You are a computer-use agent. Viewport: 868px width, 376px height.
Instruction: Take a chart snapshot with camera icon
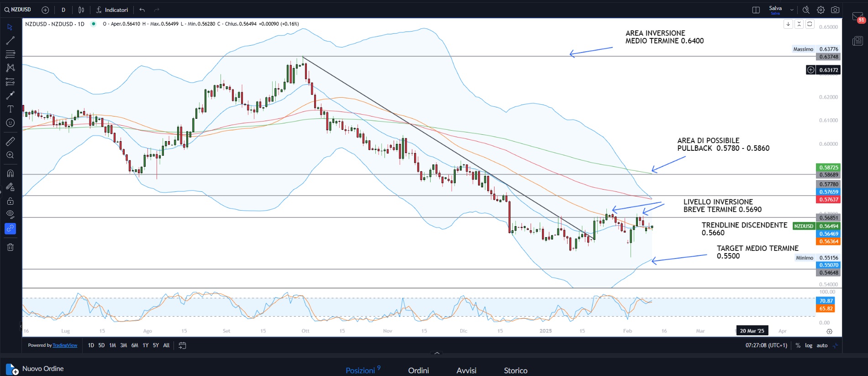pos(835,10)
